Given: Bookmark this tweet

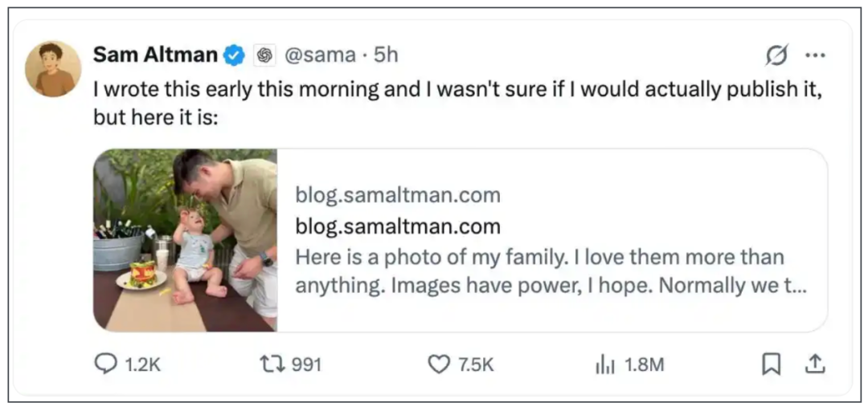Looking at the screenshot, I should pos(771,364).
